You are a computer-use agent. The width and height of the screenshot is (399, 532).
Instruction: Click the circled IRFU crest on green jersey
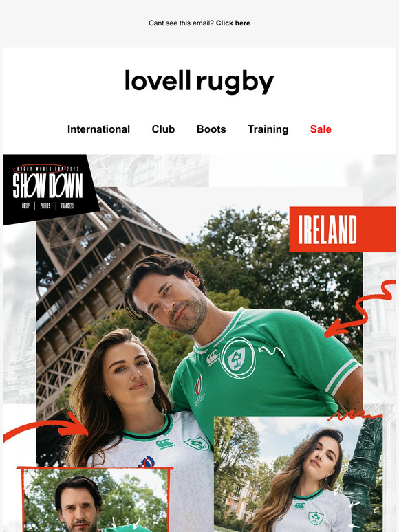coord(237,358)
